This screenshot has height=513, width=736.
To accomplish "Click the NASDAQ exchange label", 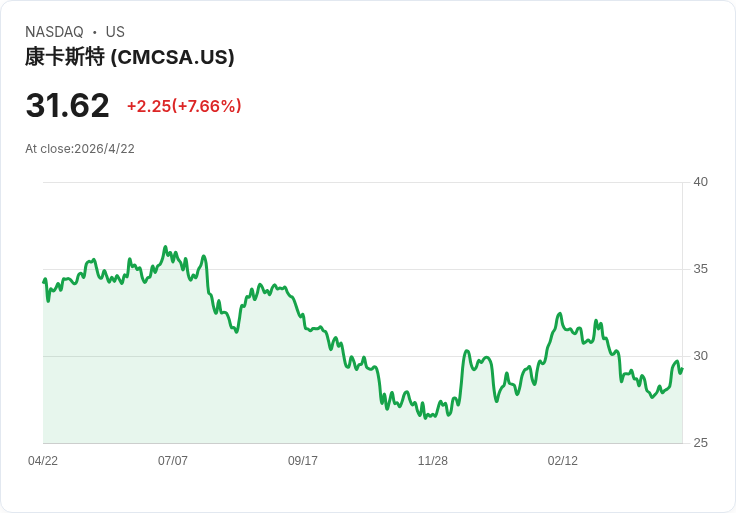I will tap(54, 32).
